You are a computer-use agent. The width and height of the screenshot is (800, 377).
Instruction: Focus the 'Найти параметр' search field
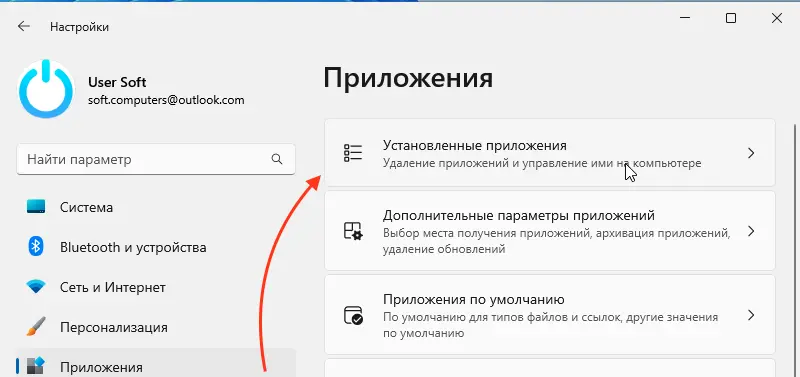(x=156, y=159)
